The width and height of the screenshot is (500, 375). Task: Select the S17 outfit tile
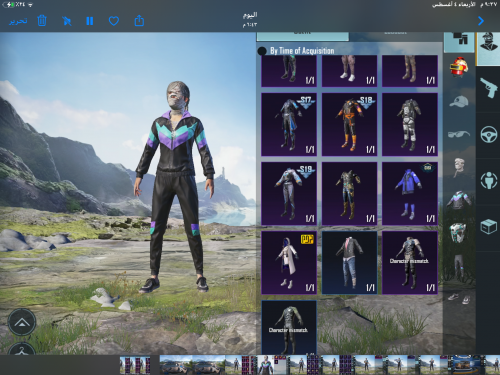(x=289, y=125)
